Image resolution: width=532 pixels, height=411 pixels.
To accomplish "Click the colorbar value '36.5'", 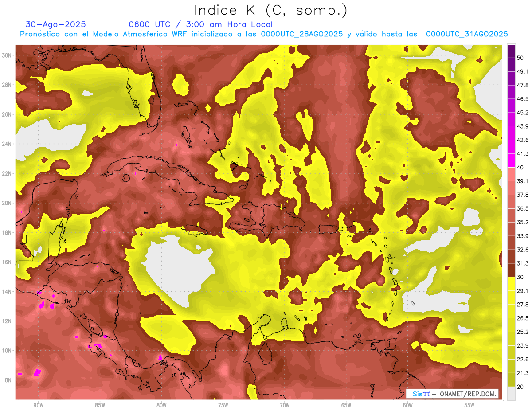I will point(522,209).
